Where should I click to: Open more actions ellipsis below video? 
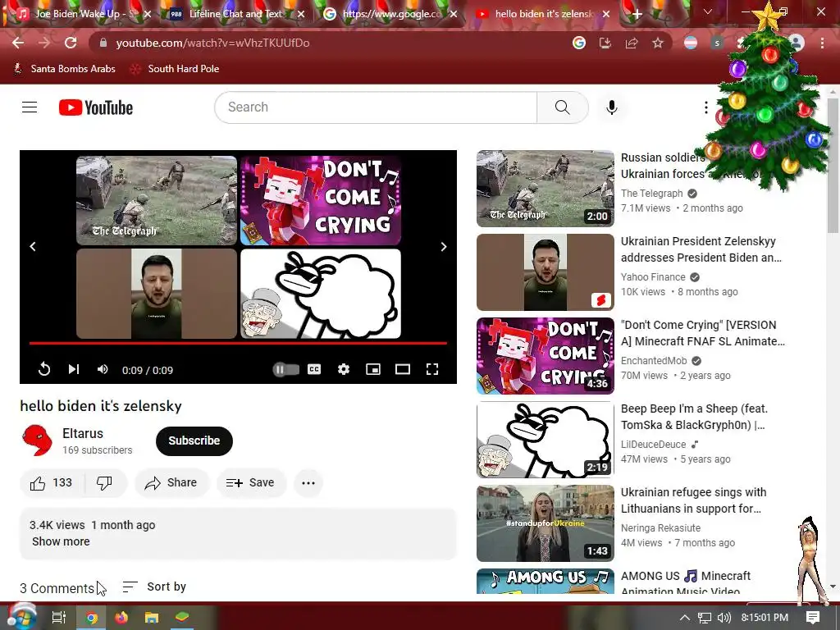(308, 482)
